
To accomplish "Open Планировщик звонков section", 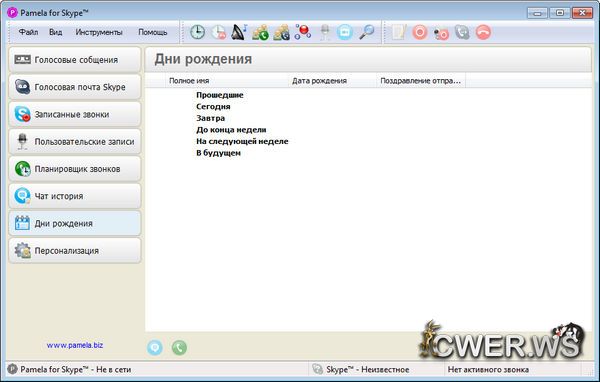I will (x=75, y=169).
